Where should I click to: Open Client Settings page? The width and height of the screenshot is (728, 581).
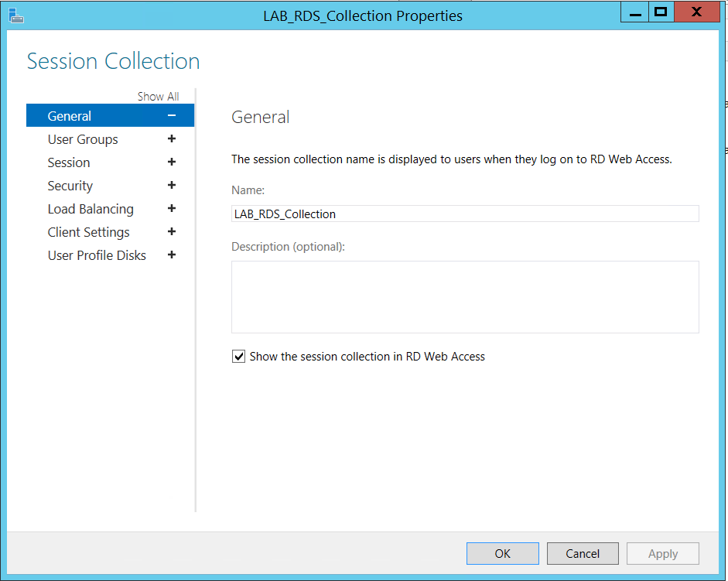pyautogui.click(x=88, y=232)
